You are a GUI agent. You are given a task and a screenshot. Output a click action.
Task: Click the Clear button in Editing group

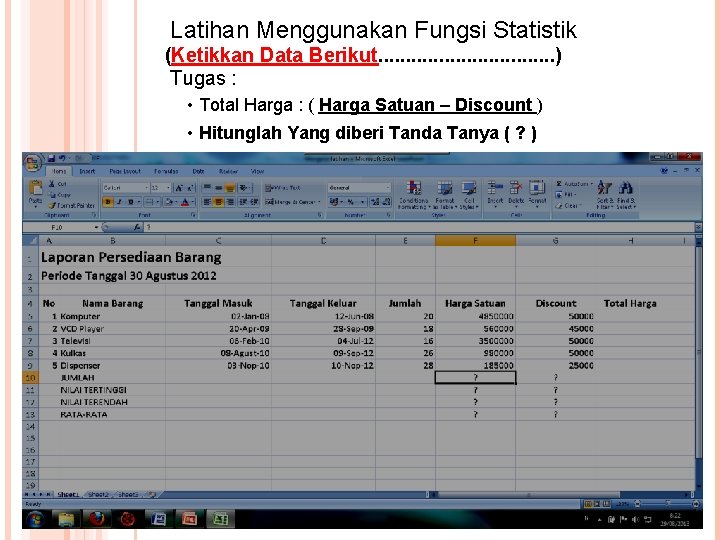(x=568, y=206)
